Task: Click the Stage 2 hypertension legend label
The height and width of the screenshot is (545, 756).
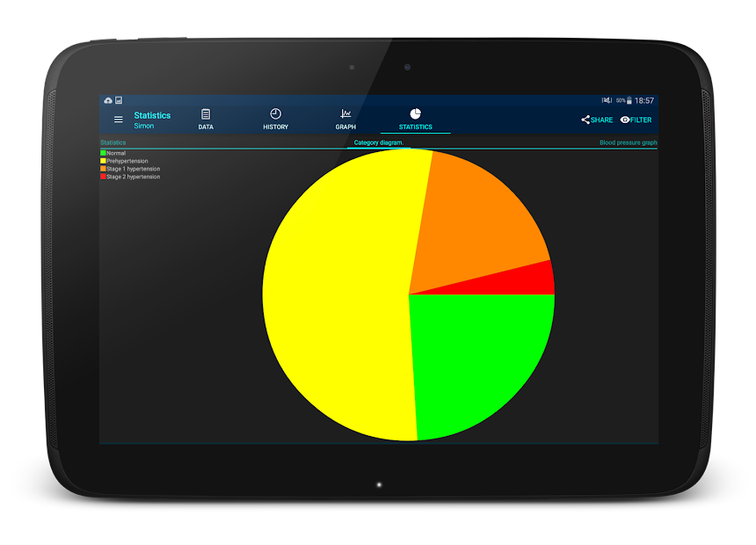Action: click(x=133, y=177)
